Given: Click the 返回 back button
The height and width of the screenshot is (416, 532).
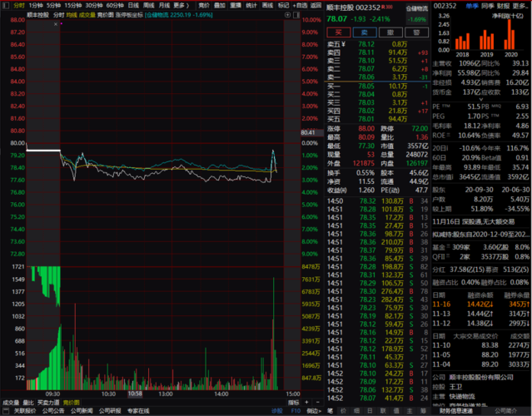Looking at the screenshot, I should pyautogui.click(x=316, y=4).
